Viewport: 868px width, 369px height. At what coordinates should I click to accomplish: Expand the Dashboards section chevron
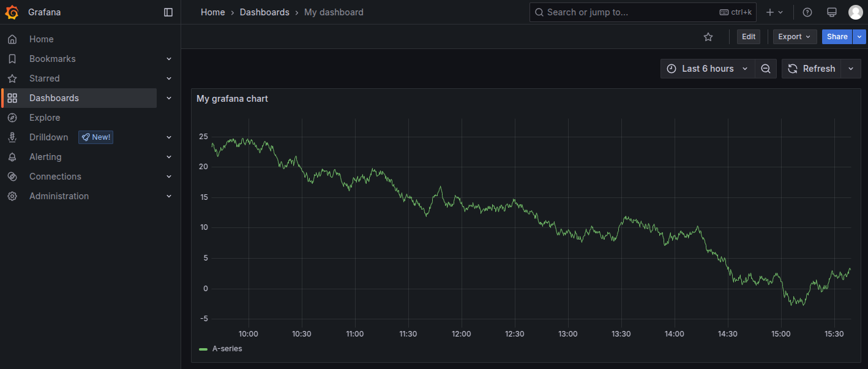click(x=169, y=98)
